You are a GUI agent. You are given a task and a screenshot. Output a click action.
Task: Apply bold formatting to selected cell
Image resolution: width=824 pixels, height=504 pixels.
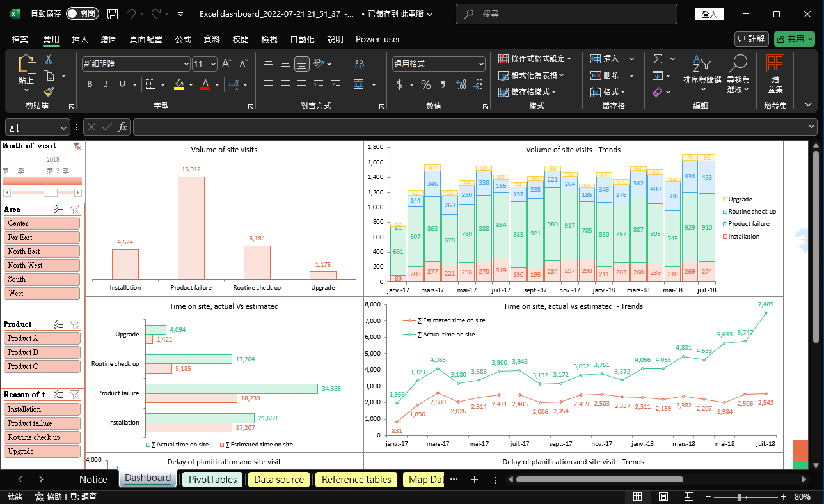click(x=90, y=84)
